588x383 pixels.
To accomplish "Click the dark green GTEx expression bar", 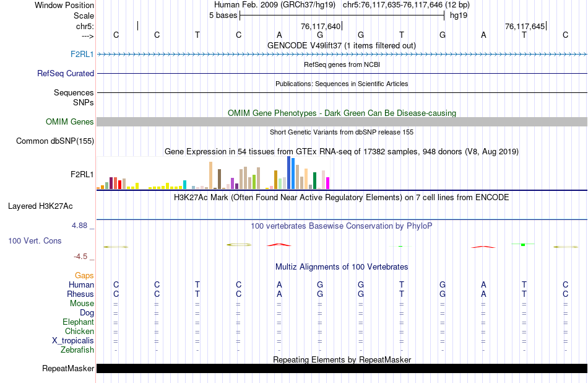I will point(314,180).
